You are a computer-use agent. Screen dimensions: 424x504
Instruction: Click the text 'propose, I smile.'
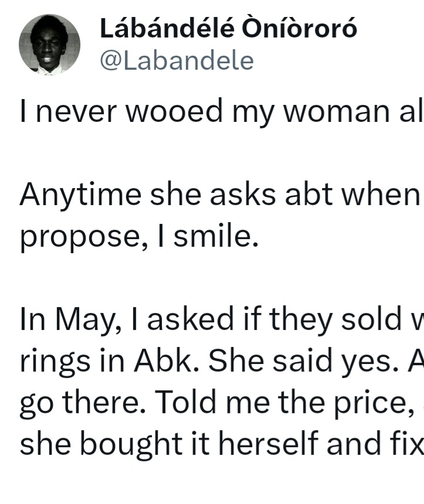click(139, 236)
